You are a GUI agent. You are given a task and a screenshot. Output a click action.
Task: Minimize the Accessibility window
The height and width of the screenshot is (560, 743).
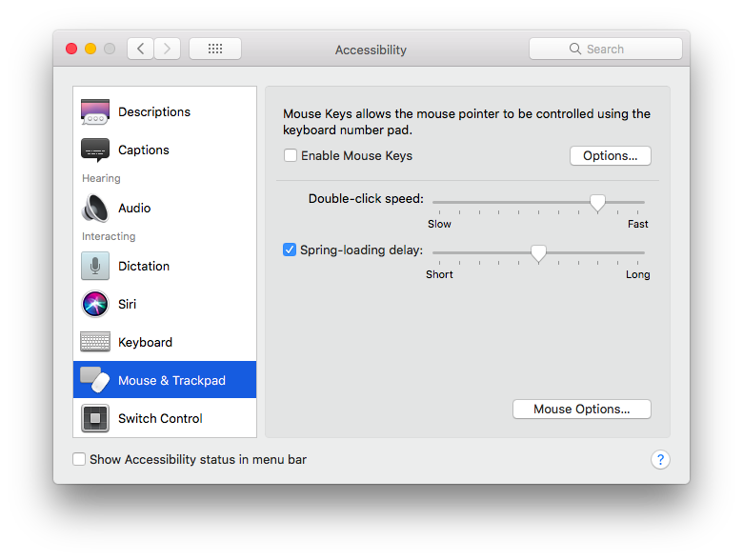[90, 49]
